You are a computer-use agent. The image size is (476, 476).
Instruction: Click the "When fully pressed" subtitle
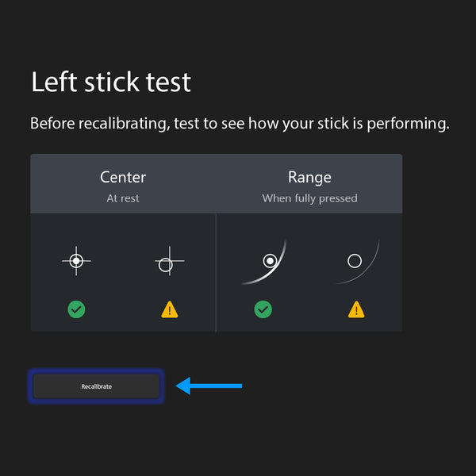click(309, 198)
